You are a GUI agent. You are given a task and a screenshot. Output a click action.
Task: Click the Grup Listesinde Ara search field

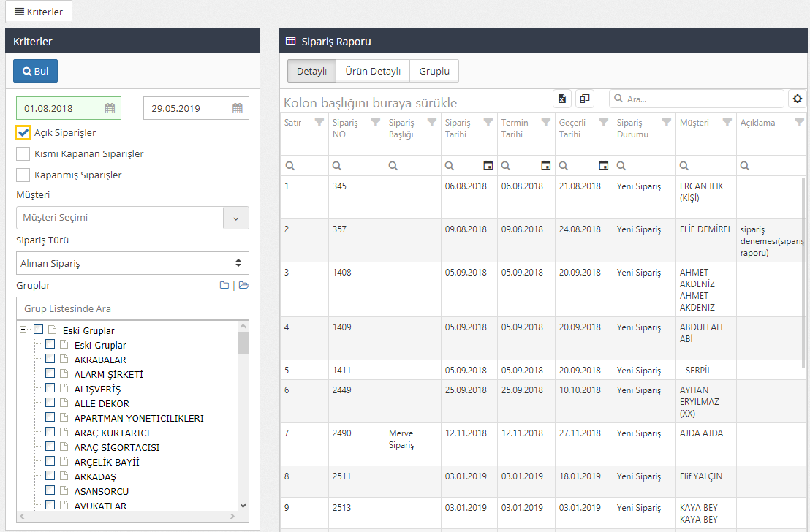132,308
